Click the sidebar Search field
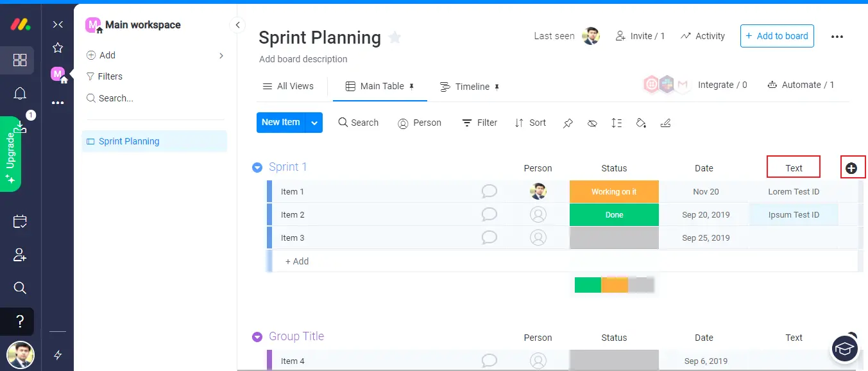 (x=115, y=98)
